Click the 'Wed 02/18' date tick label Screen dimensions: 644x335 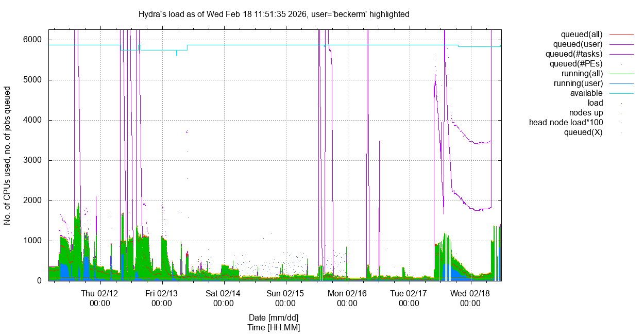(470, 293)
